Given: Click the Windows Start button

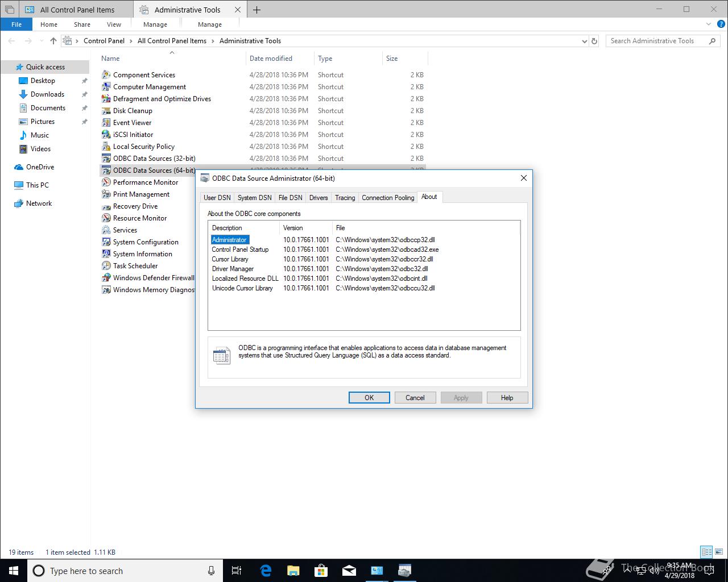Looking at the screenshot, I should click(x=14, y=571).
